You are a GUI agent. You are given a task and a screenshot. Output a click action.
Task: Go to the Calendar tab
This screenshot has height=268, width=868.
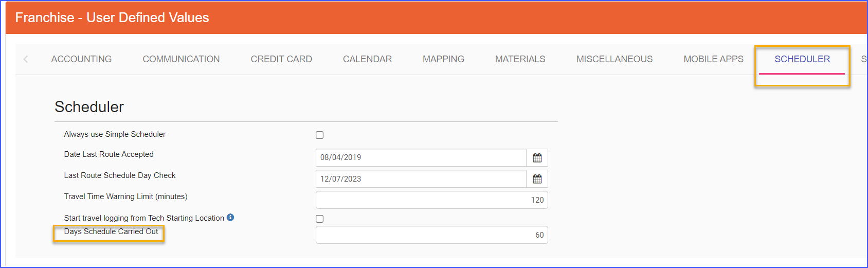pos(367,59)
